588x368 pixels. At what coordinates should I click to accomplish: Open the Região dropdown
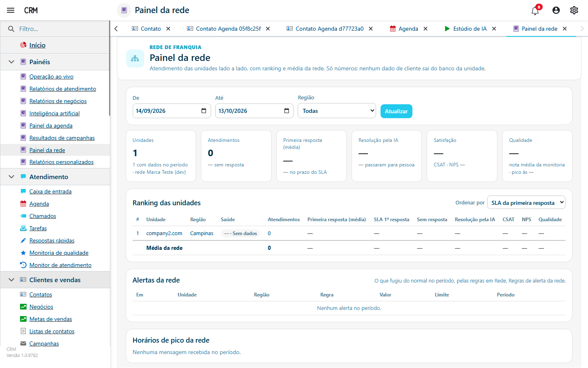point(337,111)
